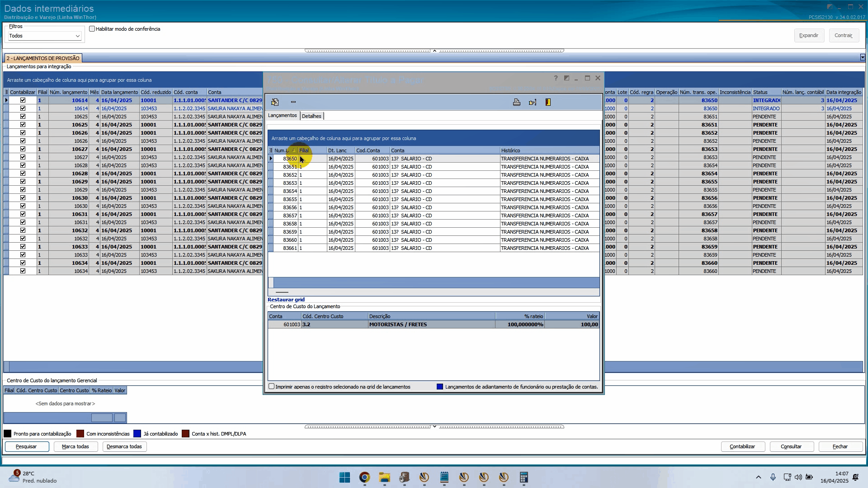Screen dimensions: 868x488
Task: Click the minus icon in dialog toolbar
Action: 293,102
